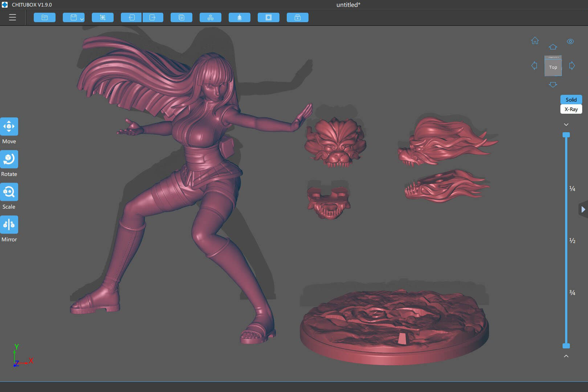Click the resin bottle toolbar icon
Viewport: 588px width, 392px height.
(240, 17)
